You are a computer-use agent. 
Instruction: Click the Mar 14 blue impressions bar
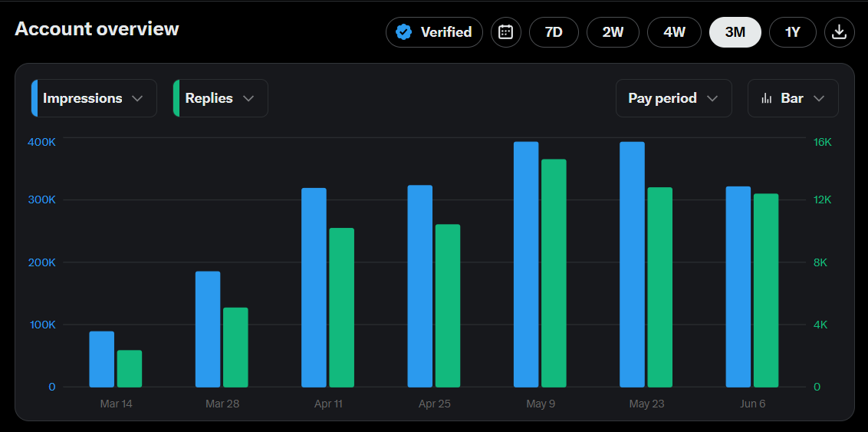[x=101, y=359]
